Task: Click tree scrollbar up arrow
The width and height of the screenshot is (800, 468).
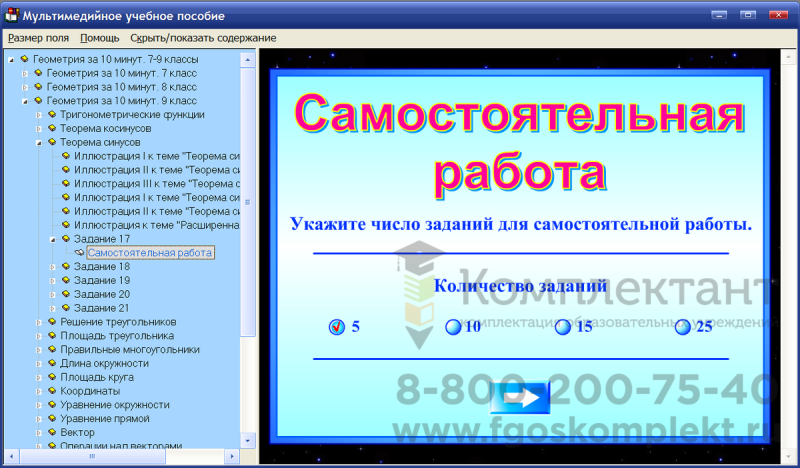Action: point(247,60)
